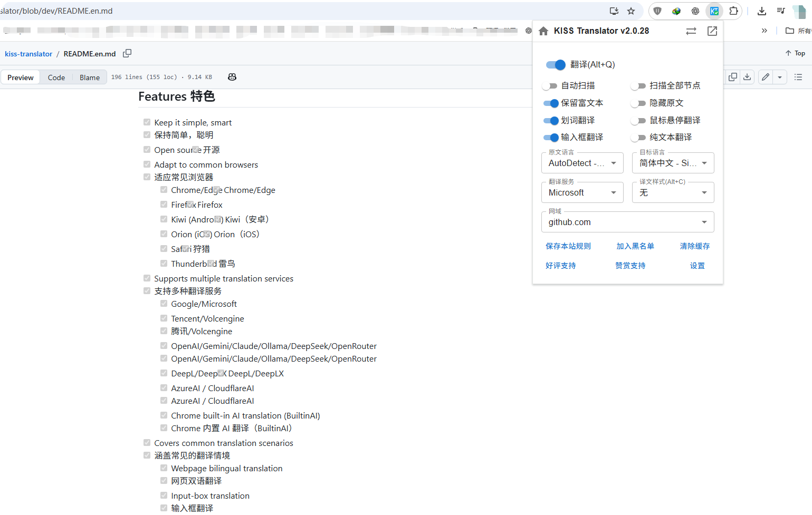Open the 原文语言 AutoDetect dropdown
The width and height of the screenshot is (812, 515).
(x=582, y=163)
